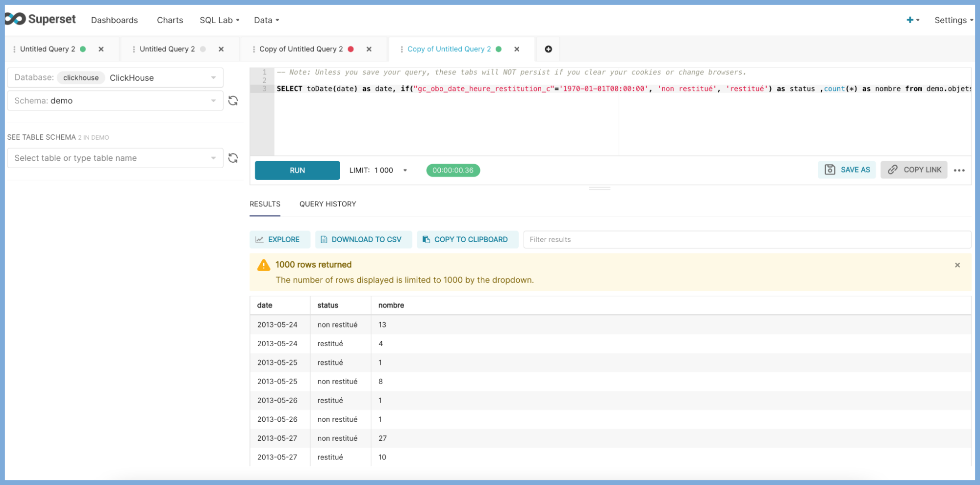Copy the query link
The image size is (980, 485).
coord(913,170)
